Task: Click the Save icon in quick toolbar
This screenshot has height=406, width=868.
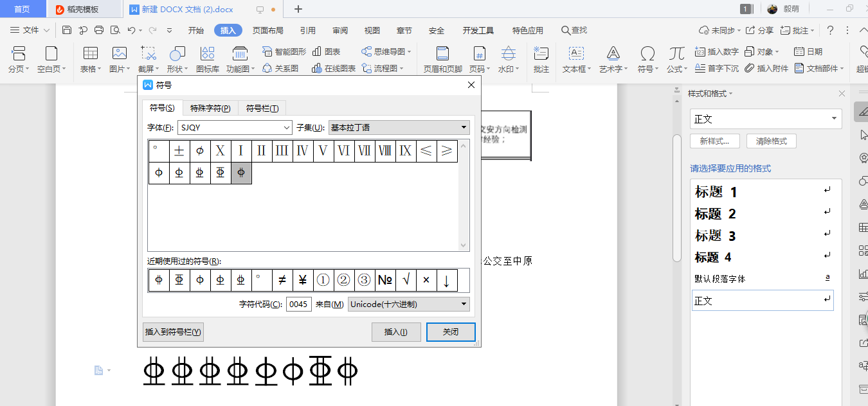Action: pyautogui.click(x=67, y=30)
